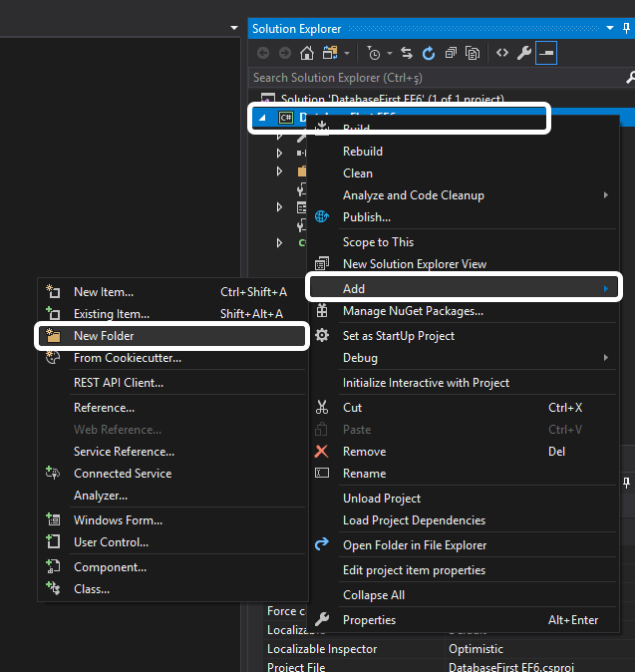Open the dropdown next to the pending changes filter

[x=390, y=54]
